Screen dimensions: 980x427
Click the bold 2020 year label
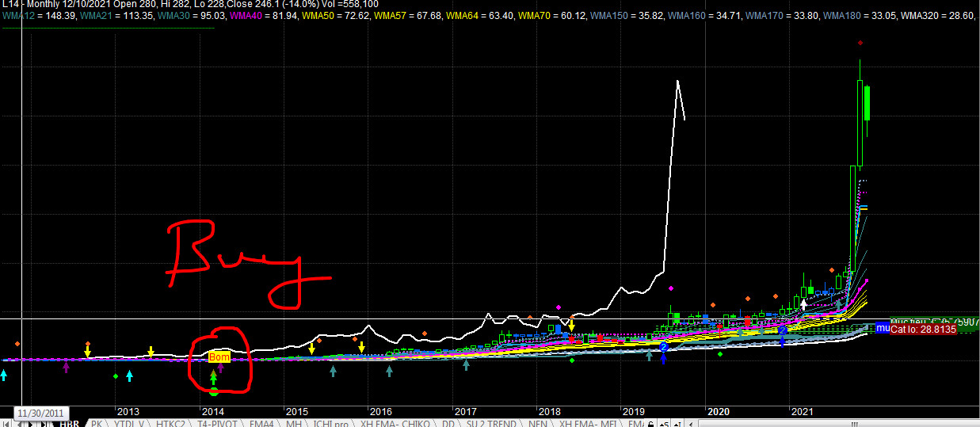pyautogui.click(x=718, y=412)
